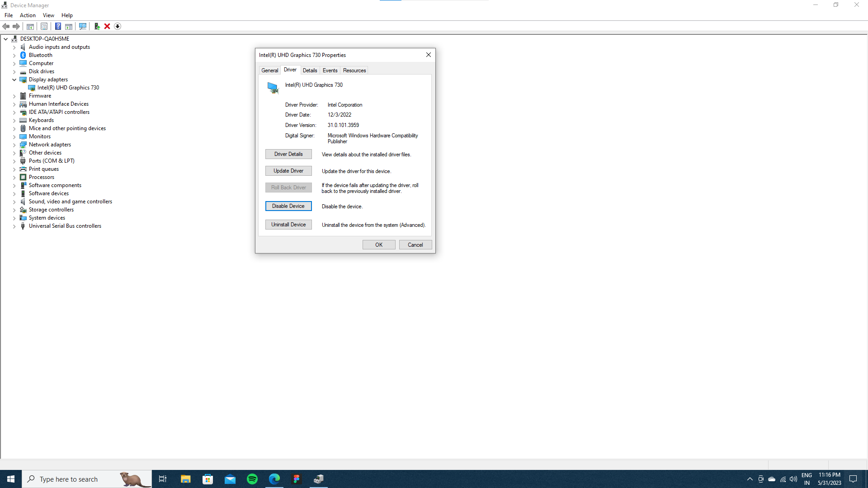Collapse the Display adapters category
This screenshot has height=488, width=868.
pyautogui.click(x=14, y=80)
